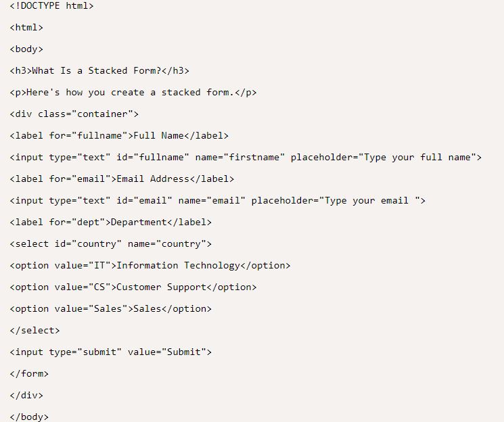Click the opening body tag line
Image resolution: width=504 pixels, height=422 pixels.
27,49
